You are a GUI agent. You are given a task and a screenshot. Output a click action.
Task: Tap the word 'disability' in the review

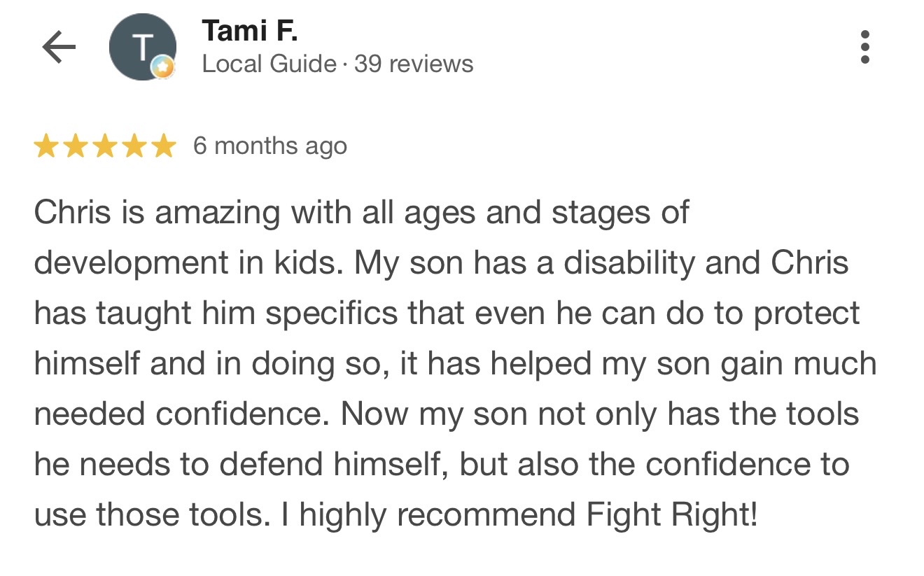click(x=631, y=263)
